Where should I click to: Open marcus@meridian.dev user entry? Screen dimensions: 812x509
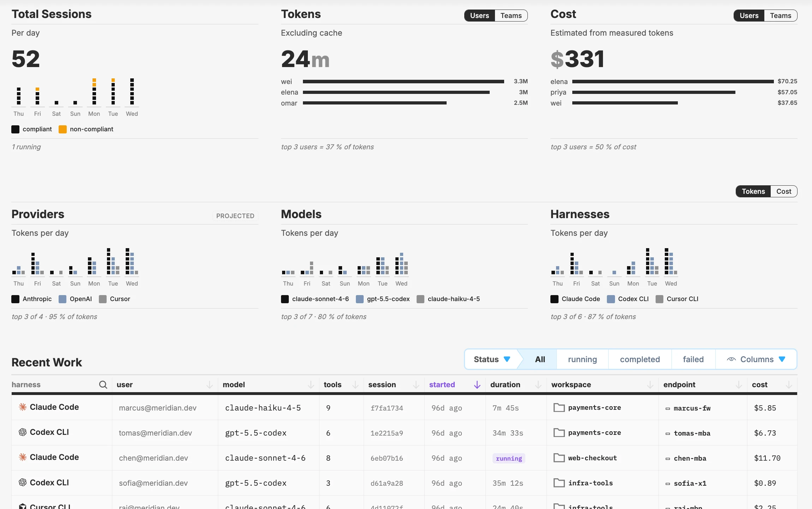(157, 408)
